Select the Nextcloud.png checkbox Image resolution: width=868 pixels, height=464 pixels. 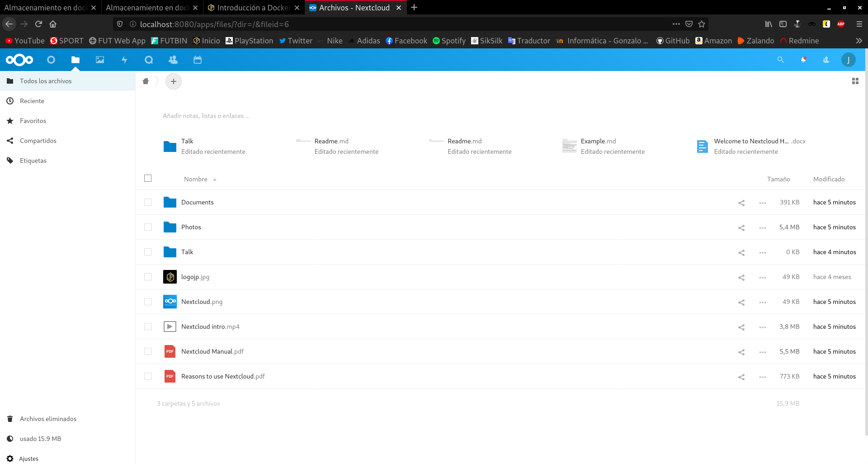pos(148,302)
